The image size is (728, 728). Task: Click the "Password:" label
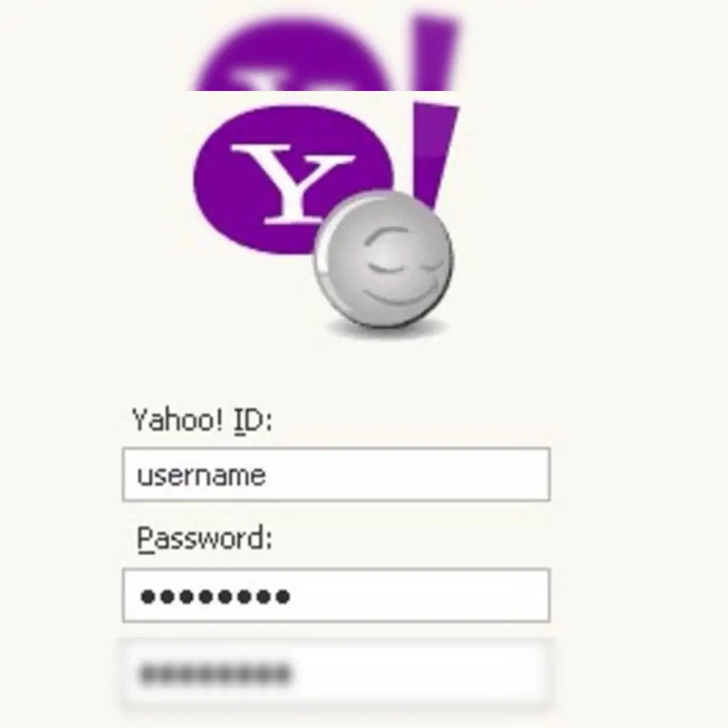click(x=204, y=539)
